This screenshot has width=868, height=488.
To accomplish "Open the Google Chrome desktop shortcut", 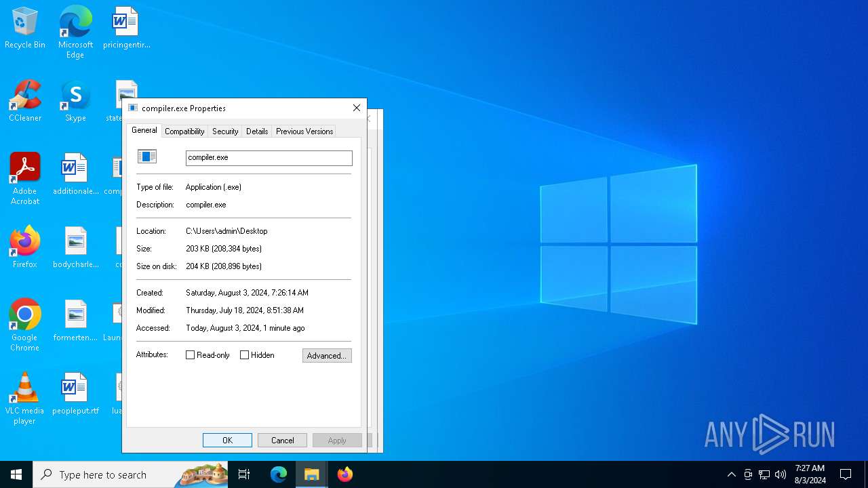I will pyautogui.click(x=25, y=325).
